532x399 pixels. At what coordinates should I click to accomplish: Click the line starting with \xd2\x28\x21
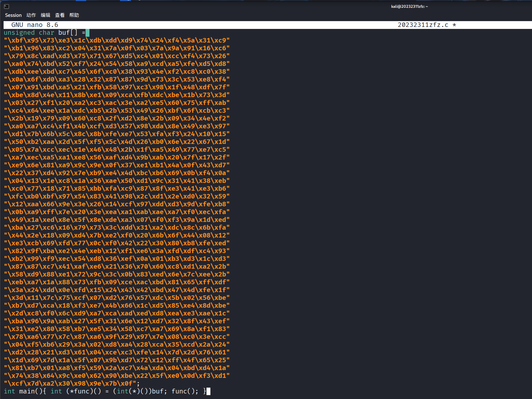pos(117,353)
